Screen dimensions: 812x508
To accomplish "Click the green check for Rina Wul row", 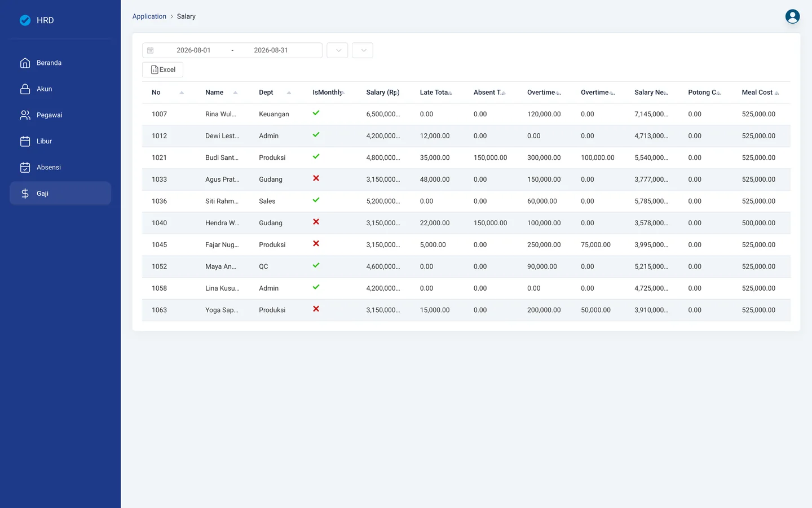I will click(316, 113).
